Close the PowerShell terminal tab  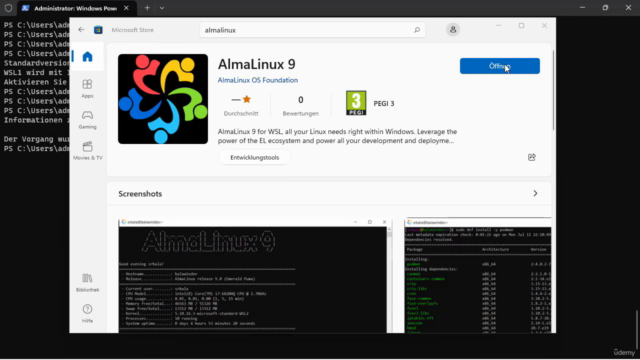[126, 8]
